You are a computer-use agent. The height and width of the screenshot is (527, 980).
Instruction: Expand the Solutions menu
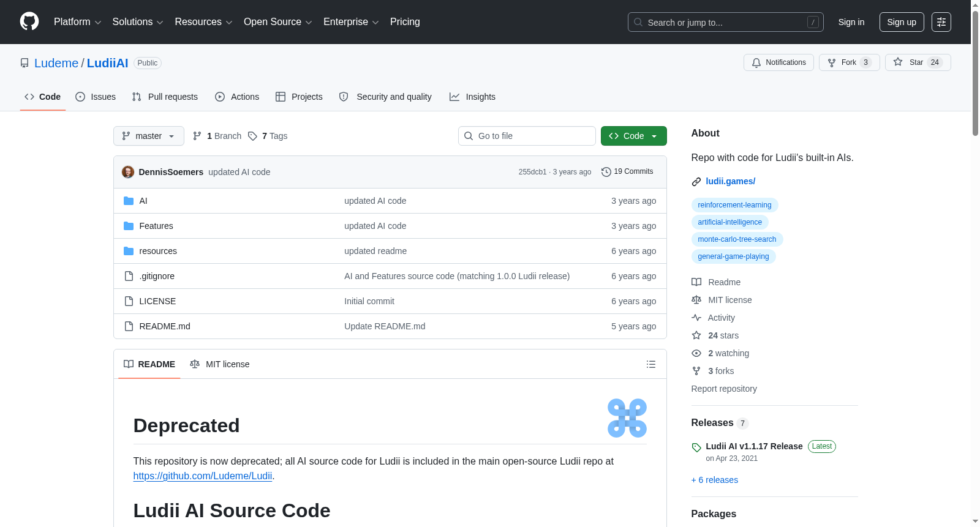coord(138,22)
